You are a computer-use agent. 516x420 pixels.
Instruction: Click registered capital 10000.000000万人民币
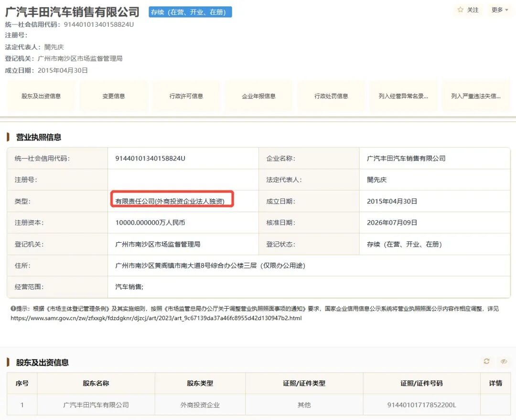[150, 223]
